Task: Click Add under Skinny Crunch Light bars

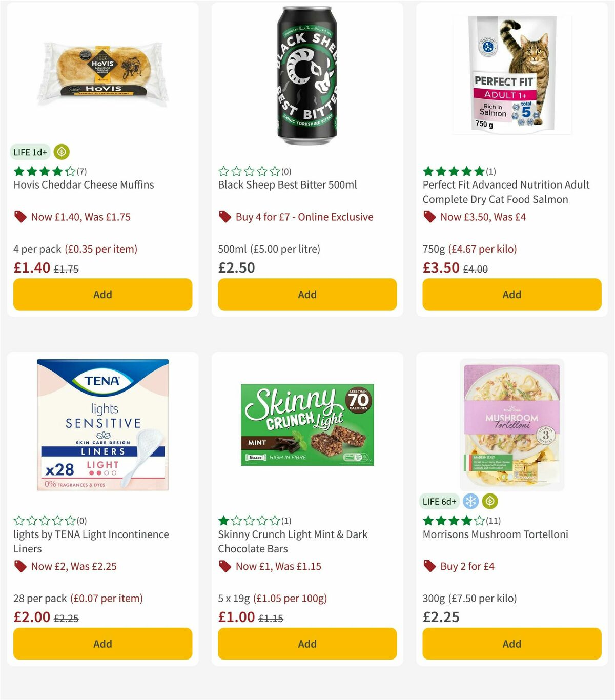Action: click(x=307, y=644)
